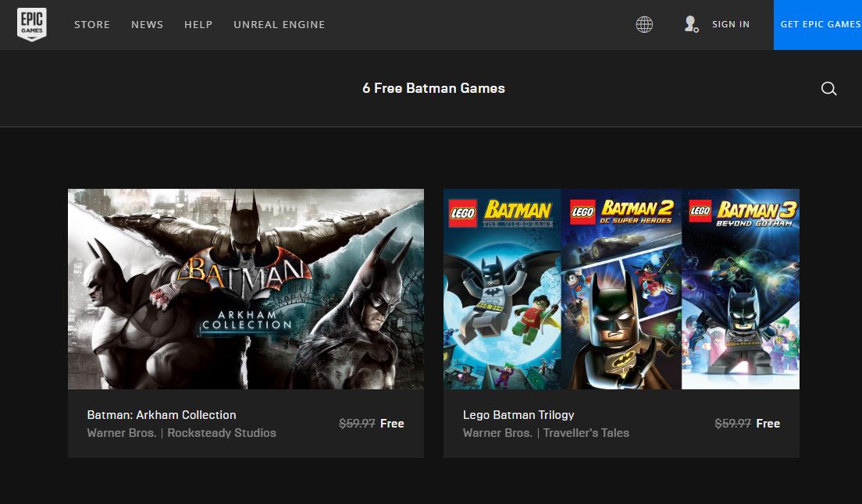Open the Batman: Arkham Collection title link
Viewport: 862px width, 504px height.
click(161, 414)
